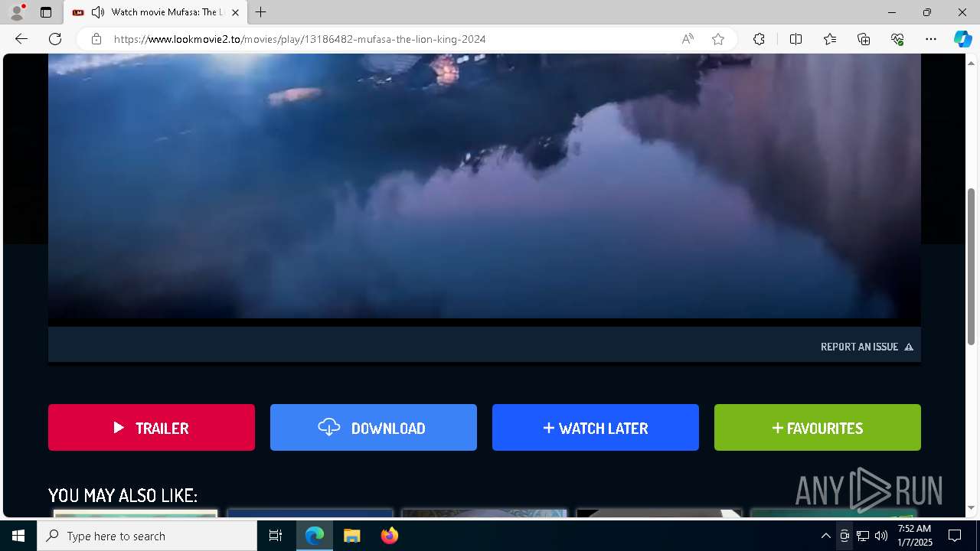
Task: Open File Explorer from taskbar
Action: coord(351,536)
